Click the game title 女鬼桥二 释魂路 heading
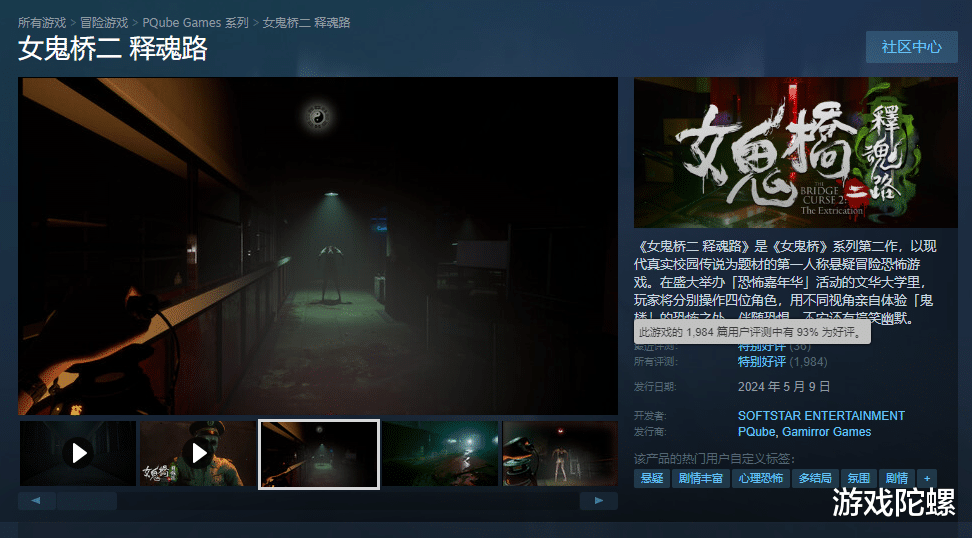Image resolution: width=972 pixels, height=538 pixels. coord(113,48)
